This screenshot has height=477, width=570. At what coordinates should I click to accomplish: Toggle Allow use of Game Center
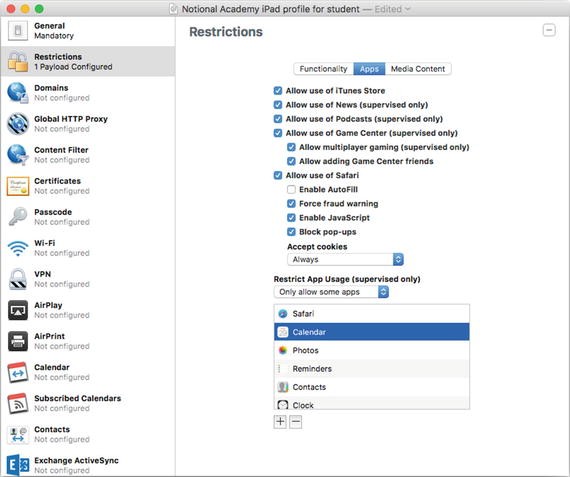tap(278, 133)
